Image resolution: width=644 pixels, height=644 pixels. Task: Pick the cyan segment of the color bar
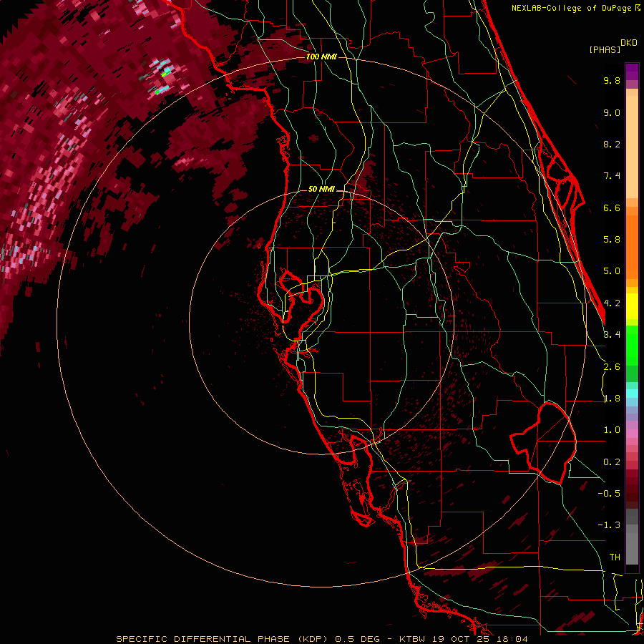632,394
